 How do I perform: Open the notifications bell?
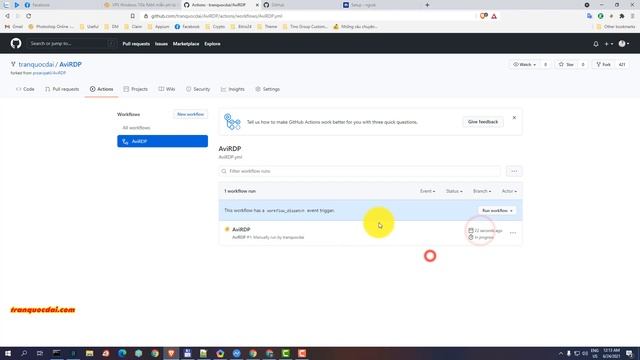(x=596, y=44)
